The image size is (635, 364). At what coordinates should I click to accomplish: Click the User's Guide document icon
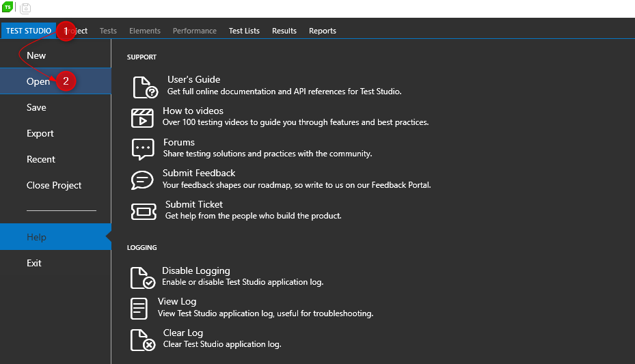tap(144, 87)
